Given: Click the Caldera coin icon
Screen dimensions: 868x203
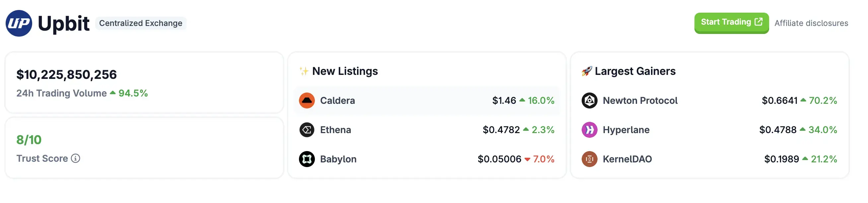Looking at the screenshot, I should [307, 101].
